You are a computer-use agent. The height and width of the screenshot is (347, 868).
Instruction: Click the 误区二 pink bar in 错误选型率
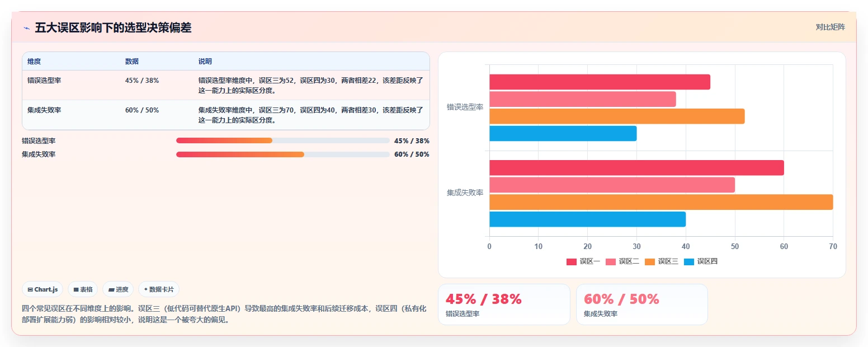coord(583,99)
